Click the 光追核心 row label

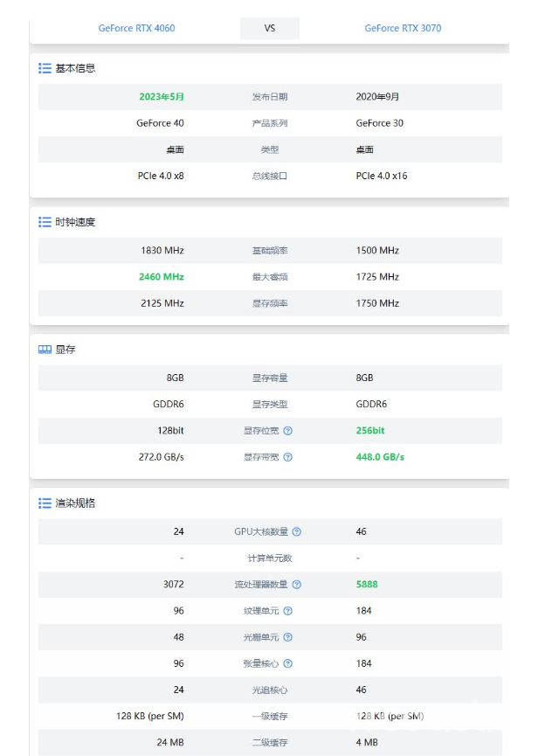270,690
